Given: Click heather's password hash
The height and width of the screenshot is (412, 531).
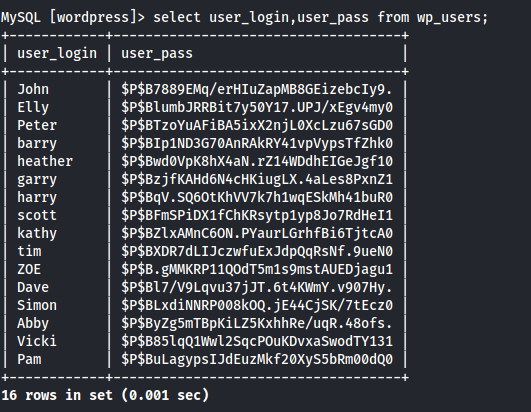Looking at the screenshot, I should coord(257,161).
